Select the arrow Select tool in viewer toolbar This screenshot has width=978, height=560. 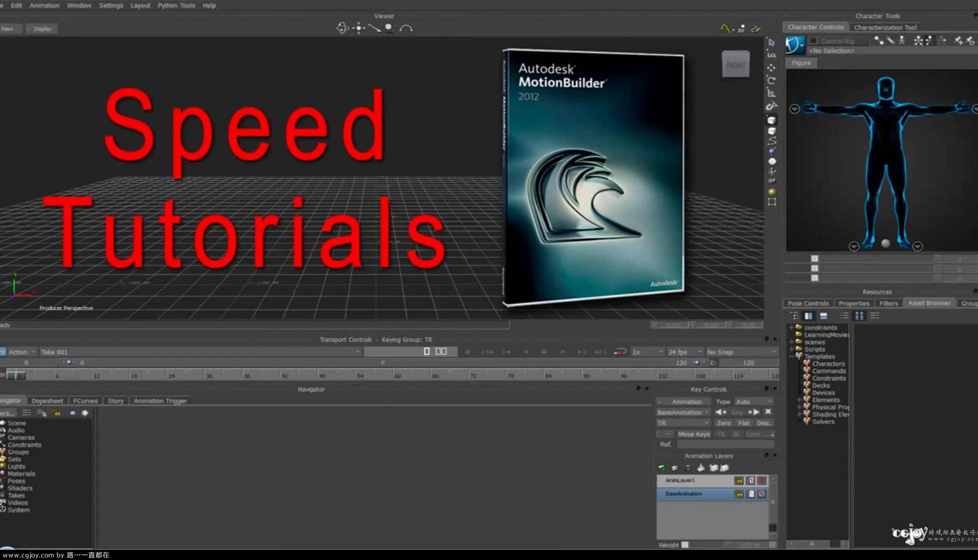pos(771,42)
